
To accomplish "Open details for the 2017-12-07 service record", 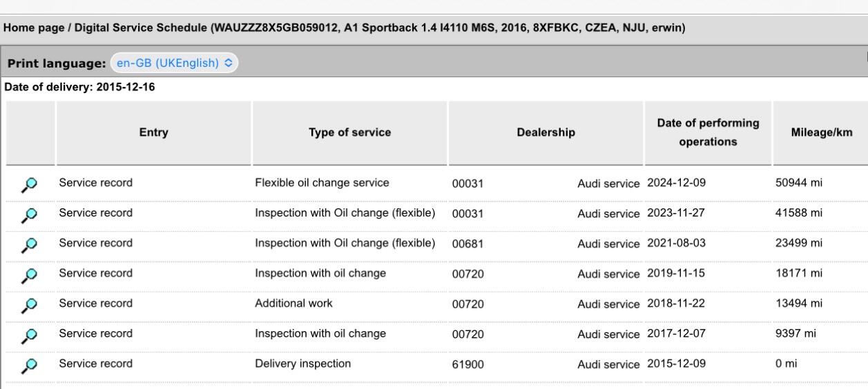I will (29, 335).
